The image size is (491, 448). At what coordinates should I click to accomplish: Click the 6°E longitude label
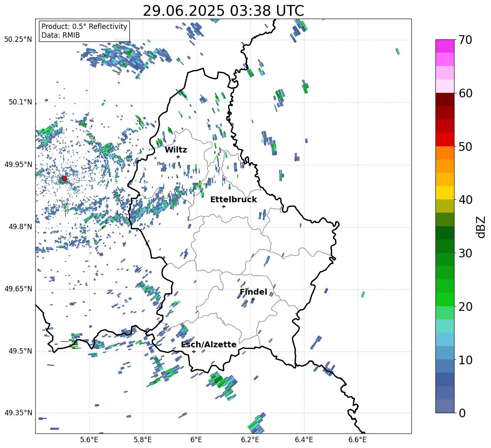click(x=196, y=440)
